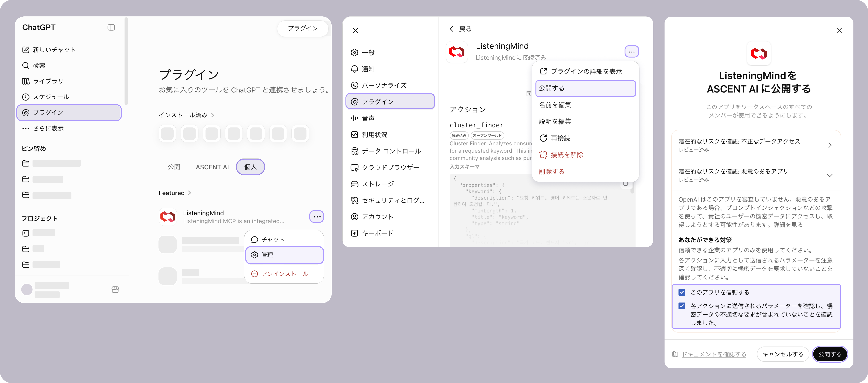868x383 pixels.
Task: Expand 不正なデータアクセス risk row
Action: 756,145
